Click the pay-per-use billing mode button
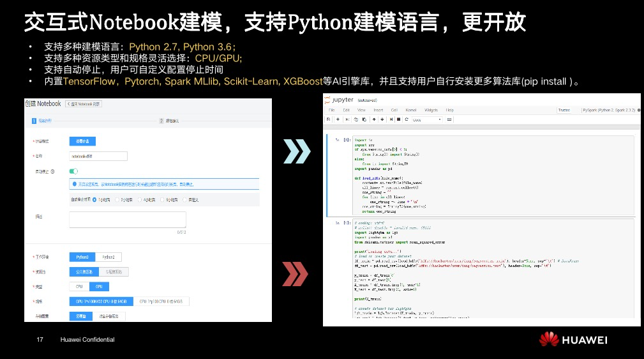Viewport: 644px width, 359px height. [x=82, y=141]
